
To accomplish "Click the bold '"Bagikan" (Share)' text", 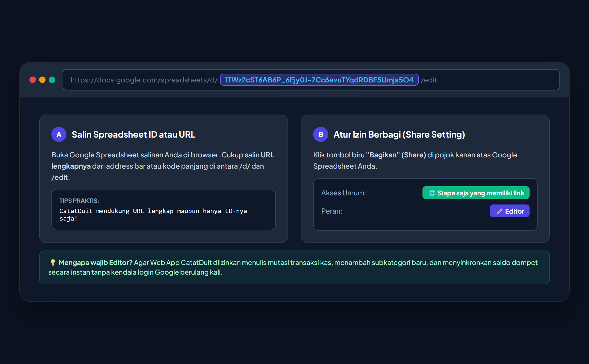I will pos(396,155).
